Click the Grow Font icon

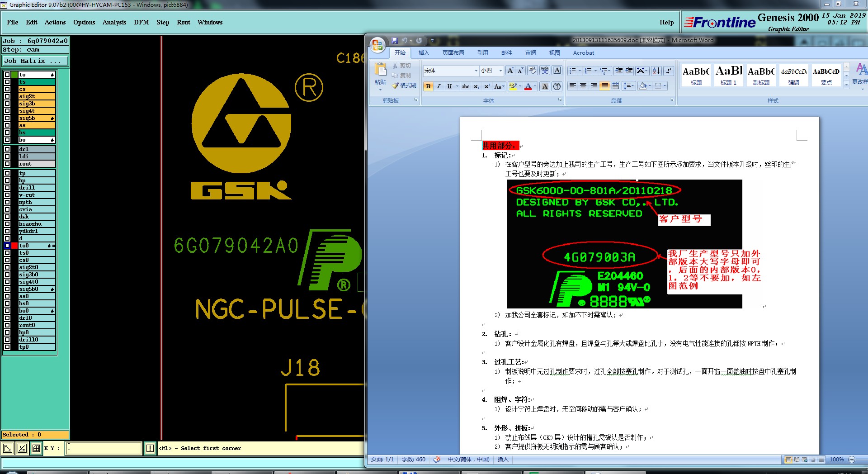510,71
